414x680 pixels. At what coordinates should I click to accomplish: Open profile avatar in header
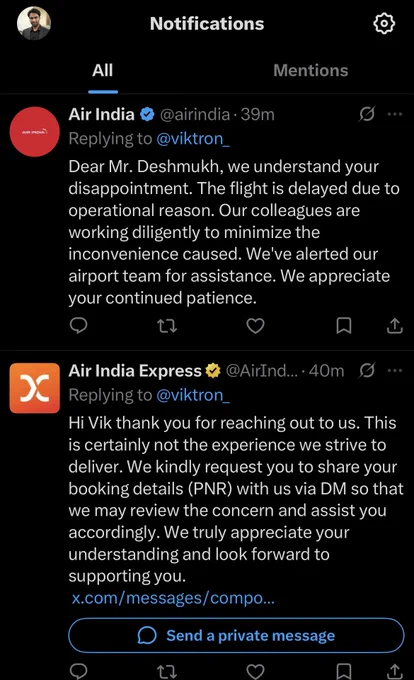click(x=34, y=23)
